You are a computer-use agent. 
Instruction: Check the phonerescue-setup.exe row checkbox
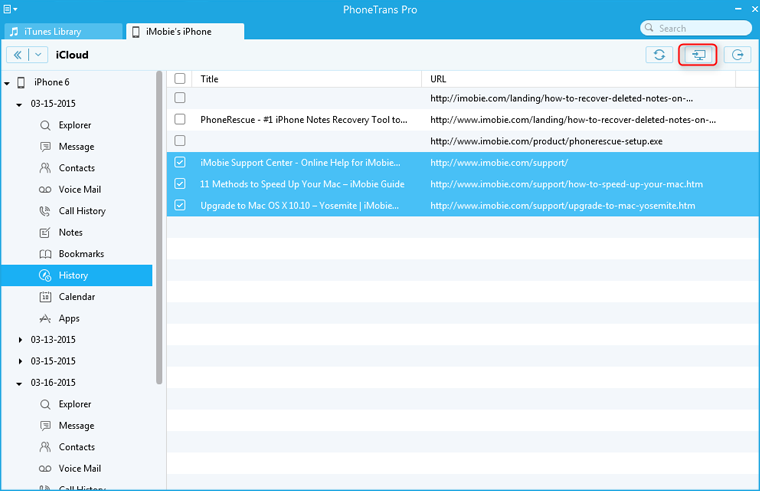click(180, 141)
